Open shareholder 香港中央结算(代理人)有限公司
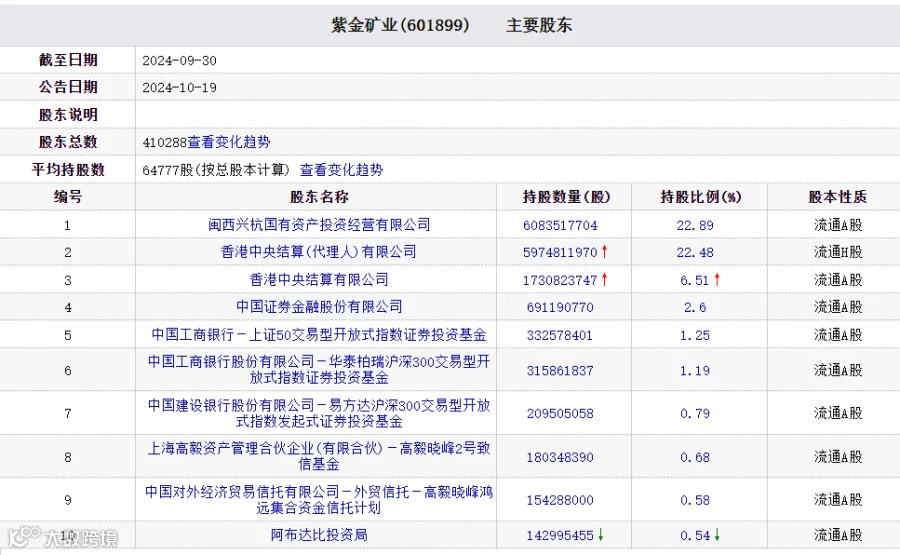The image size is (900, 555). (319, 251)
